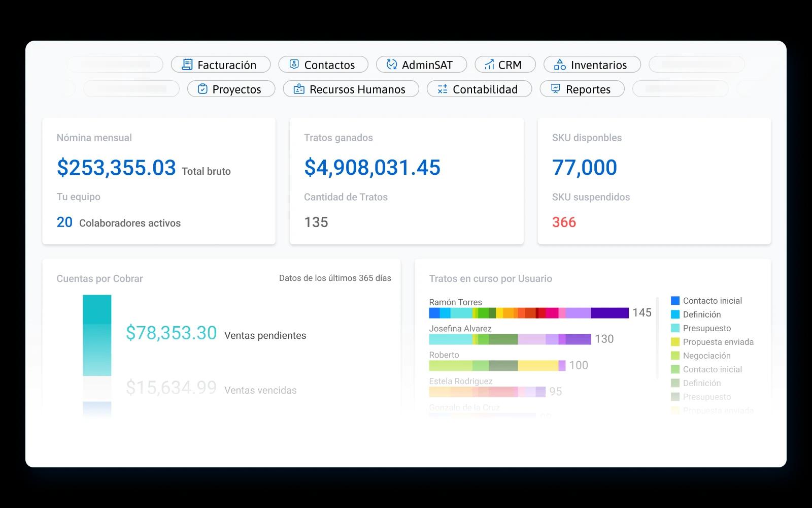Click the AdminSAT sync icon
Screen dimensions: 812x508
[391, 65]
